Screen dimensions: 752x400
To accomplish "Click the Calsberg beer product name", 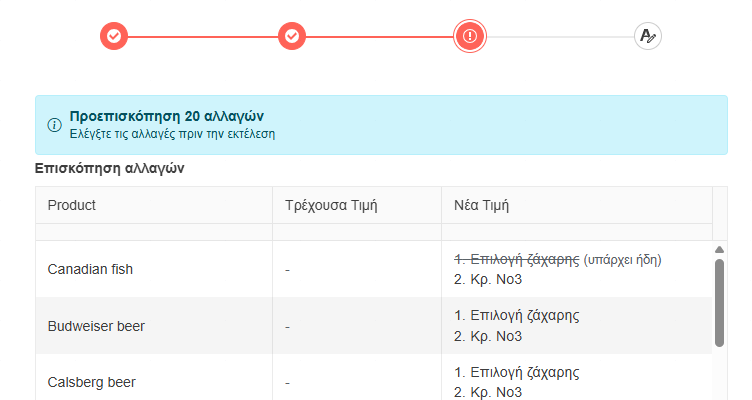I will (91, 382).
